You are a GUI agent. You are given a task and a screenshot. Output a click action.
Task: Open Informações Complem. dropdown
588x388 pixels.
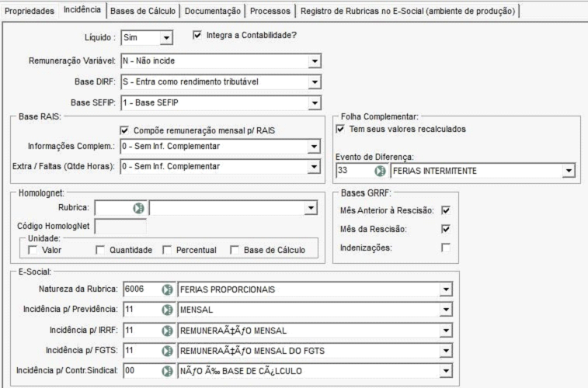[314, 147]
